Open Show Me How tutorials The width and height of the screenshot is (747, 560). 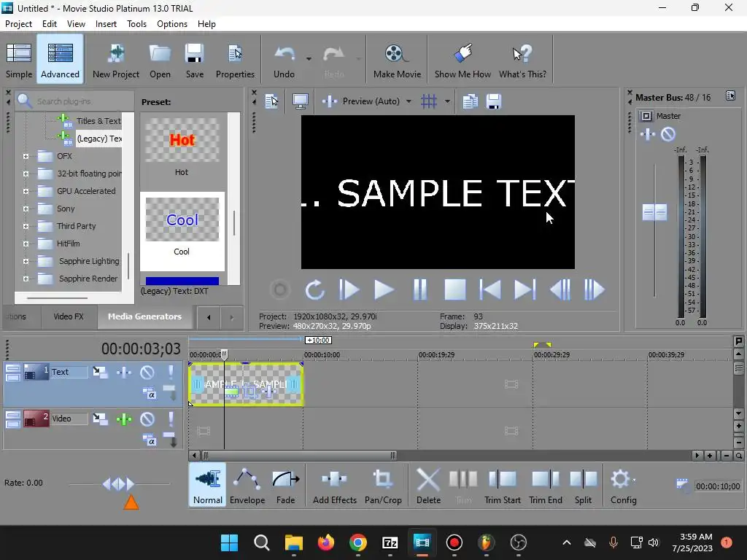click(462, 61)
